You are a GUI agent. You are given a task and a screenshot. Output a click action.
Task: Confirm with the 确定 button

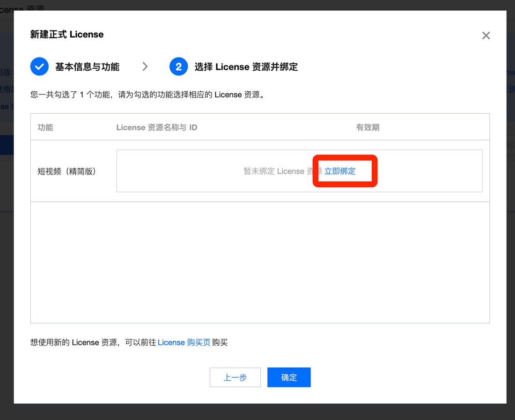[x=289, y=377]
